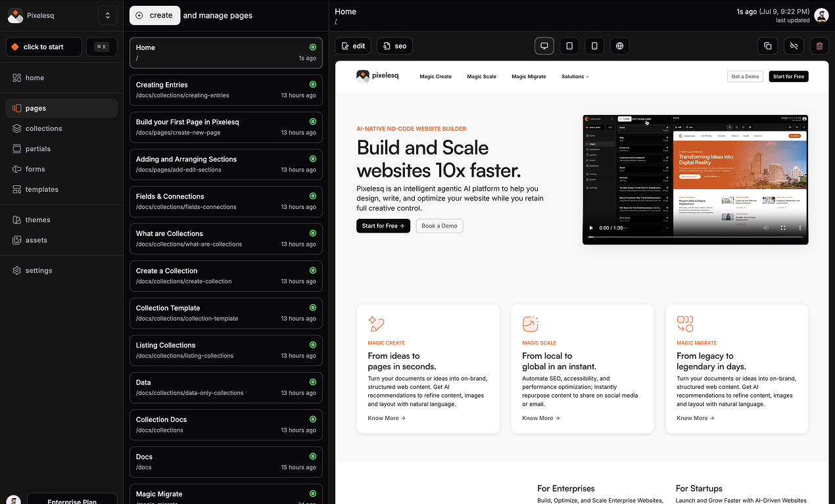The height and width of the screenshot is (504, 835).
Task: Open pages in sidebar
Action: [62, 108]
